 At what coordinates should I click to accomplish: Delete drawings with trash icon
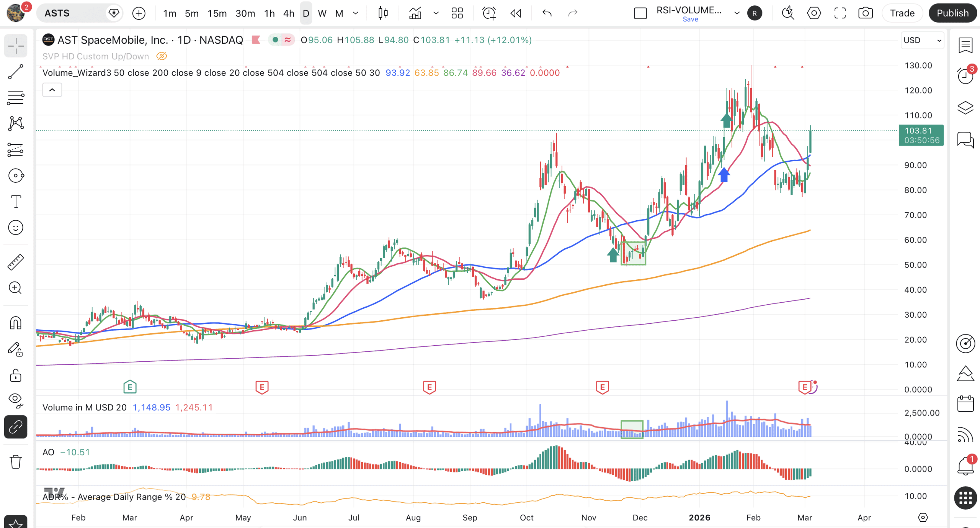(x=16, y=462)
